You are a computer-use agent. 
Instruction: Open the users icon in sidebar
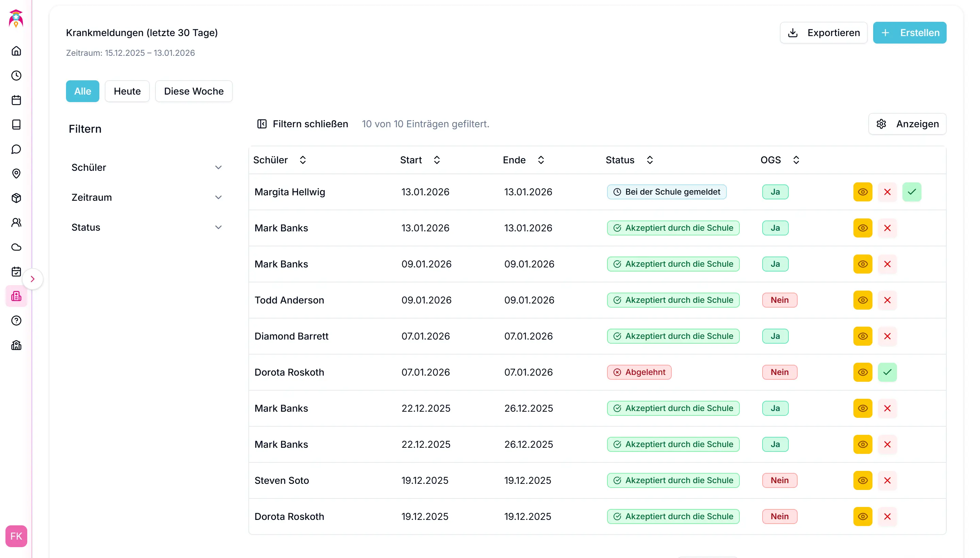[16, 223]
